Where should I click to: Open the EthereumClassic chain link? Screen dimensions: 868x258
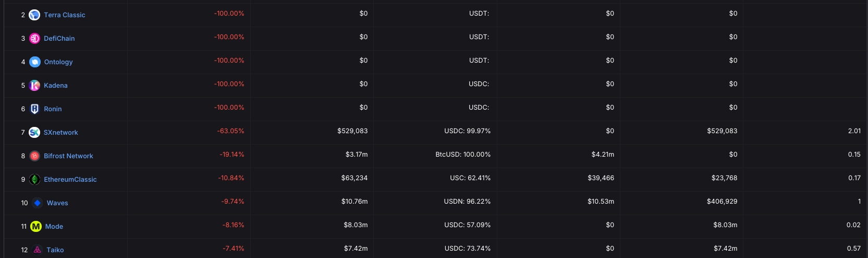[70, 180]
